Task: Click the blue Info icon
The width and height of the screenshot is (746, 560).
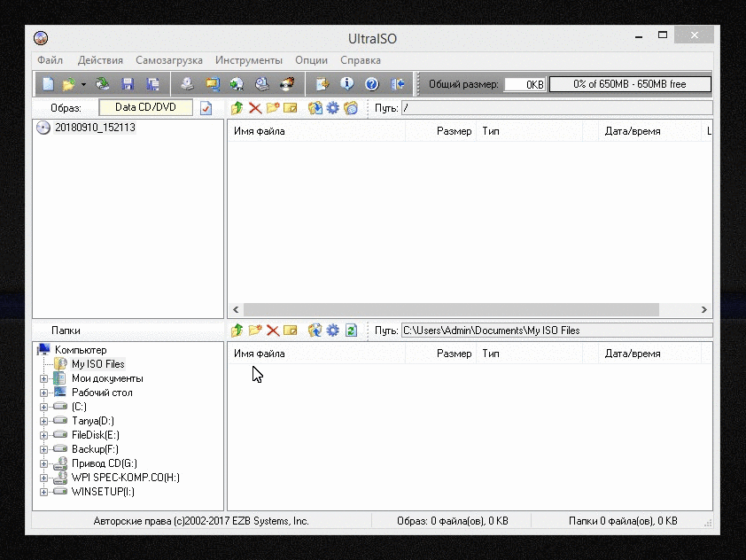Action: [x=346, y=84]
